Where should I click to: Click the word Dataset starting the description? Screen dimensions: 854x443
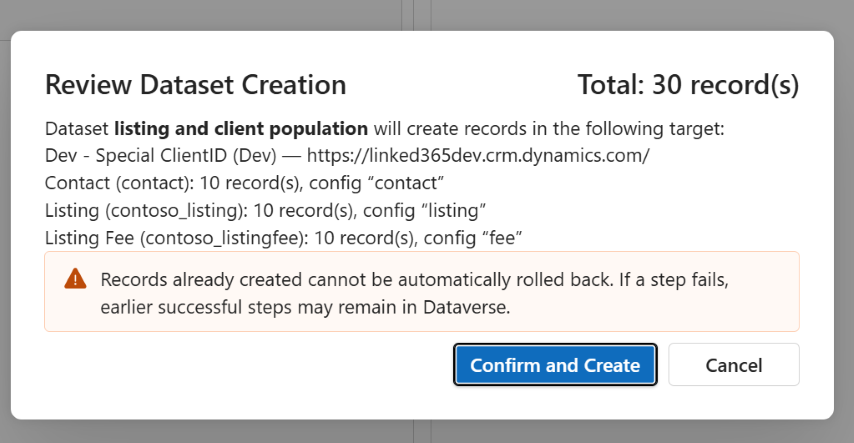77,129
